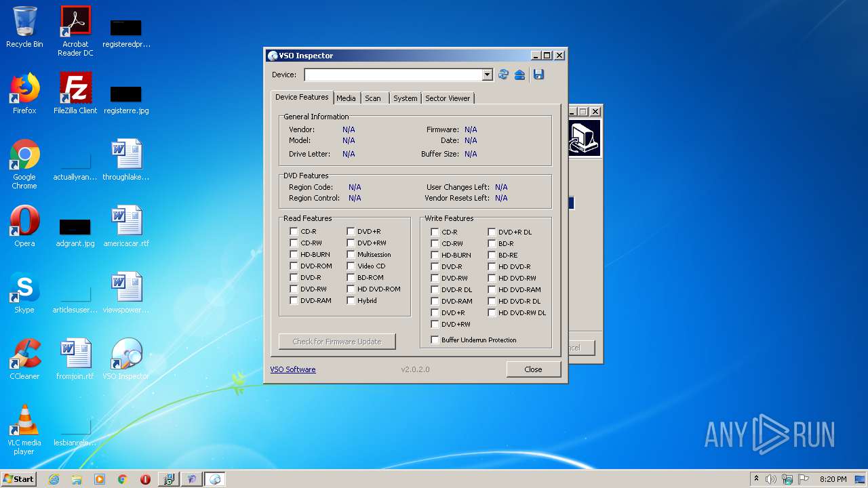Image resolution: width=868 pixels, height=488 pixels.
Task: Click the eject tray icon beside Device
Action: (x=519, y=75)
